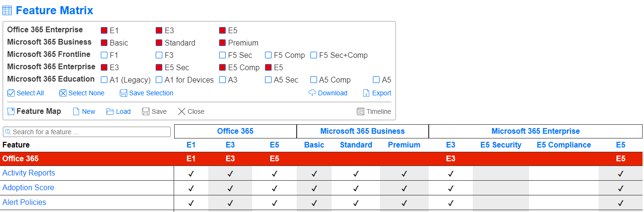Enable the Microsoft 365 Frontline F3 checkbox

(159, 55)
